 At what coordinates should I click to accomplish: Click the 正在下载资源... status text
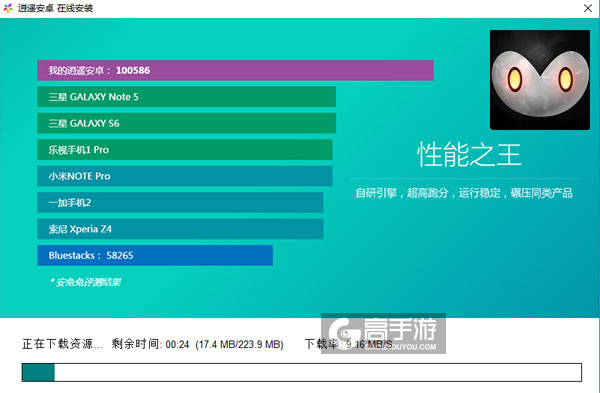coord(62,344)
